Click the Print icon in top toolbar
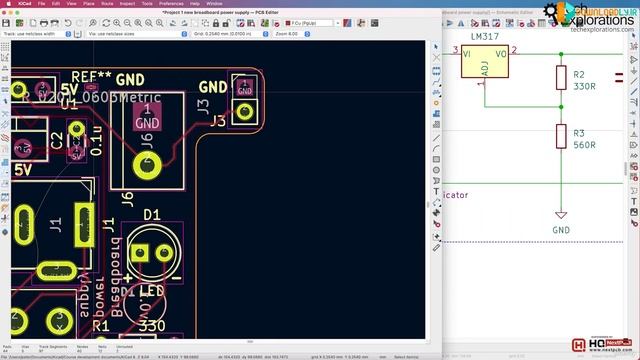Viewport: 640px width, 360px height. (44, 23)
